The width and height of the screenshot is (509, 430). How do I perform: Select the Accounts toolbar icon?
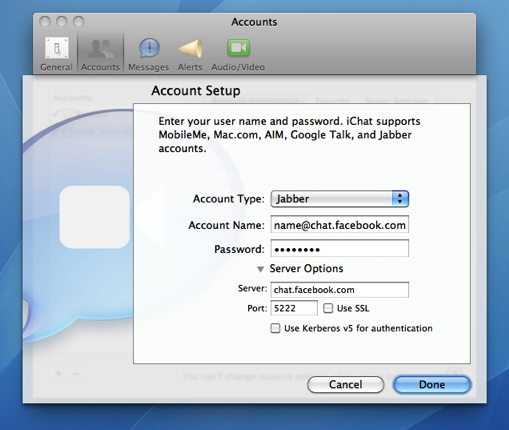100,54
